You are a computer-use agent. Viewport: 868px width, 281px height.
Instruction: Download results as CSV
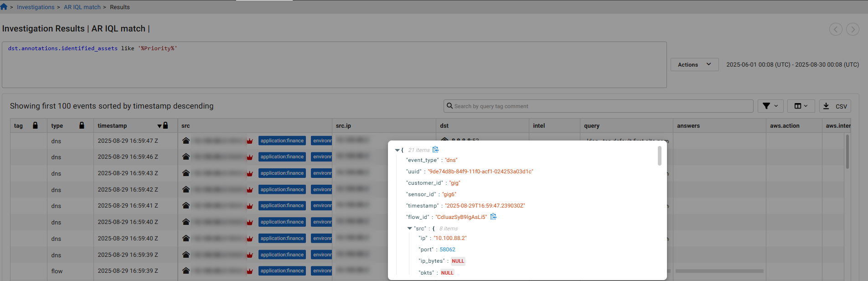pyautogui.click(x=835, y=106)
